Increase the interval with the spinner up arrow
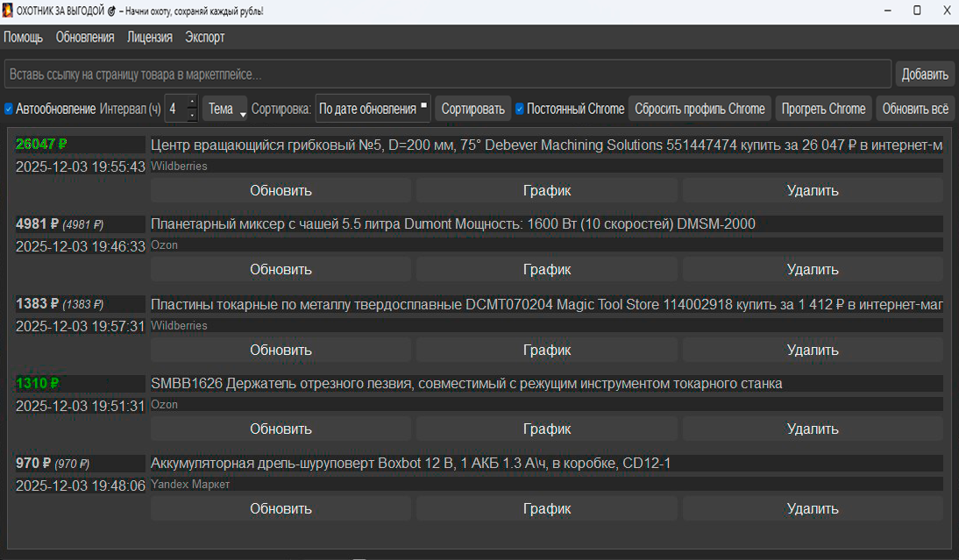Viewport: 959px width, 560px height. 193,103
